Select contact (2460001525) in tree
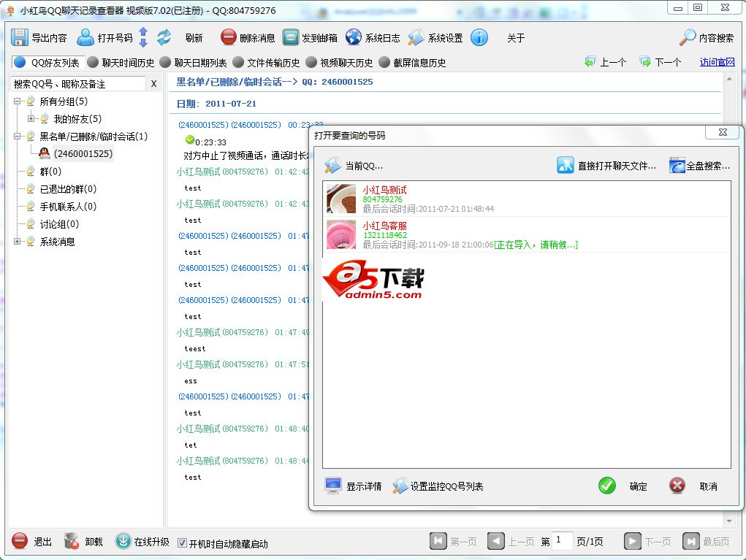 click(83, 154)
